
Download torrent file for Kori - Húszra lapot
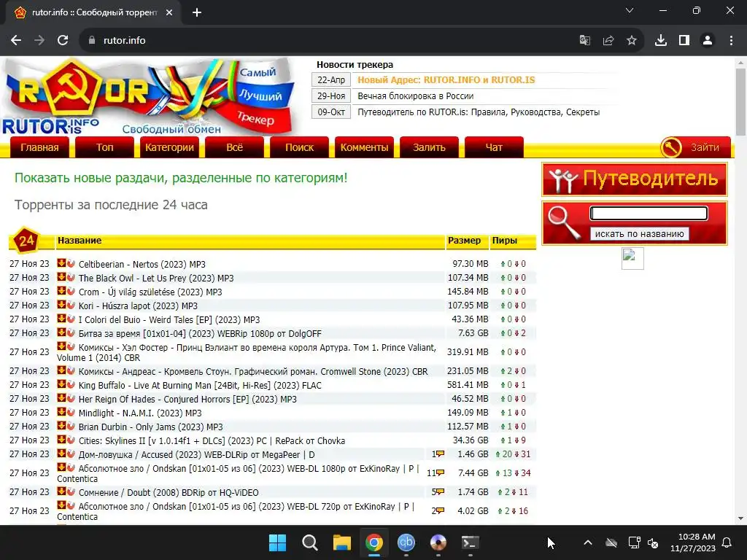point(61,304)
